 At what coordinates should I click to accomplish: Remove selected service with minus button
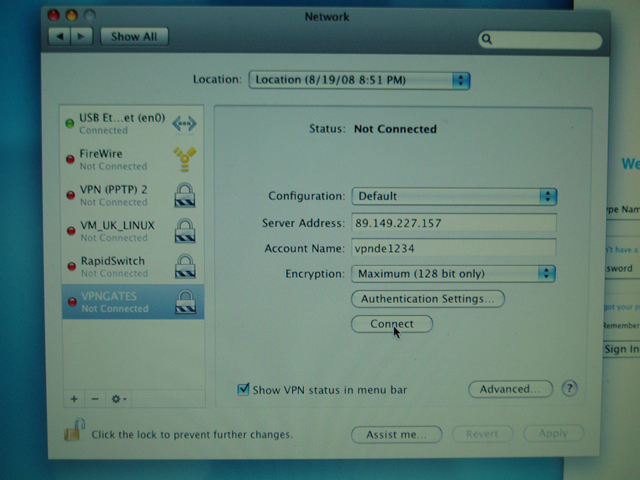tap(95, 399)
